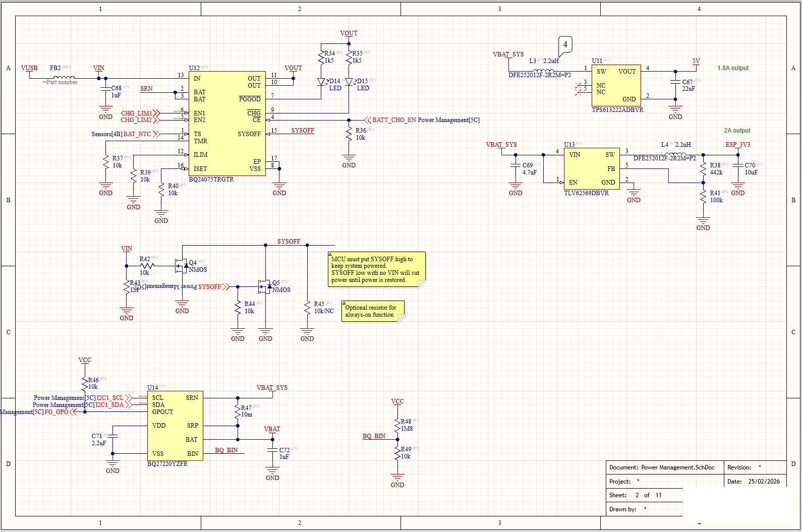The height and width of the screenshot is (532, 802).
Task: Select the callout bubble numbered 4
Action: [565, 46]
